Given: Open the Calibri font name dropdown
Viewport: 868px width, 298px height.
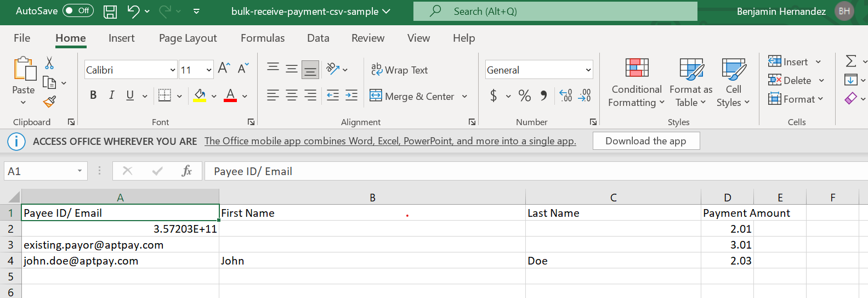Looking at the screenshot, I should (172, 70).
